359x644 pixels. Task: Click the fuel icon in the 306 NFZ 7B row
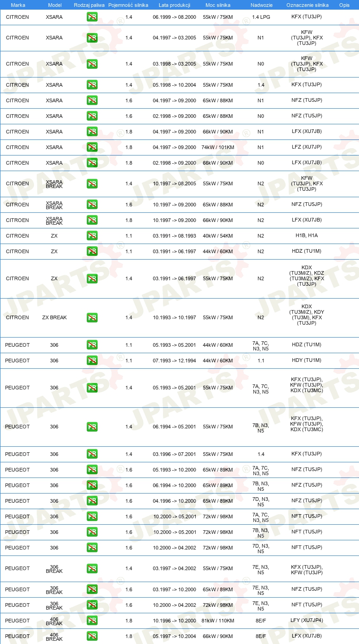tap(92, 485)
